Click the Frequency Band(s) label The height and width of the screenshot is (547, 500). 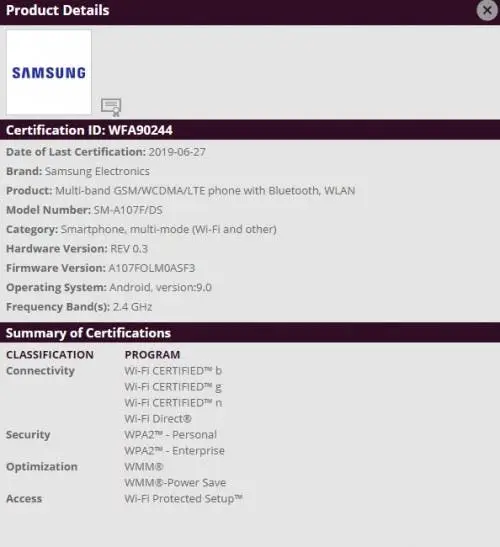pyautogui.click(x=58, y=307)
